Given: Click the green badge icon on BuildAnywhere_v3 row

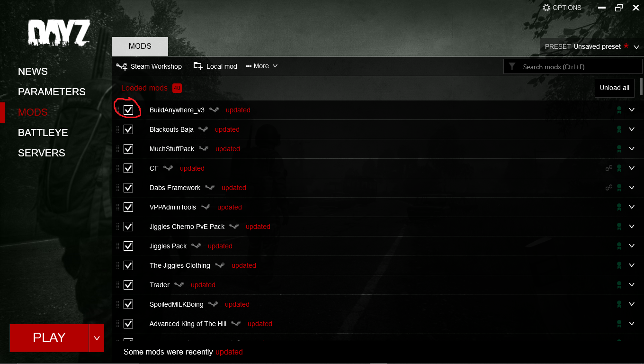Looking at the screenshot, I should [619, 110].
